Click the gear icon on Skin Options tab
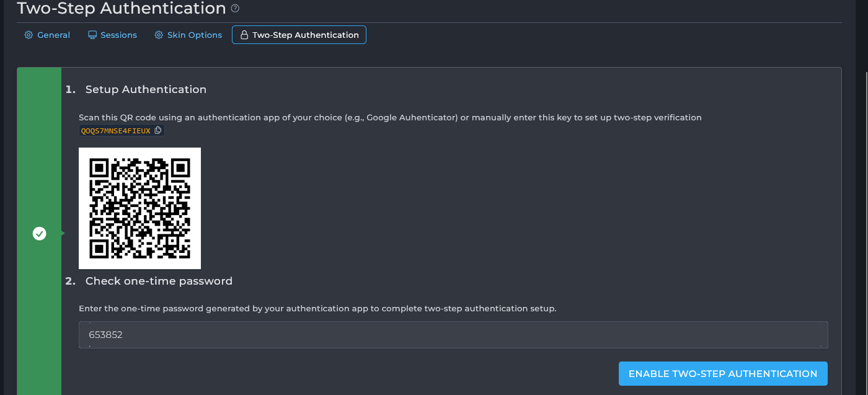This screenshot has height=395, width=868. coord(159,35)
